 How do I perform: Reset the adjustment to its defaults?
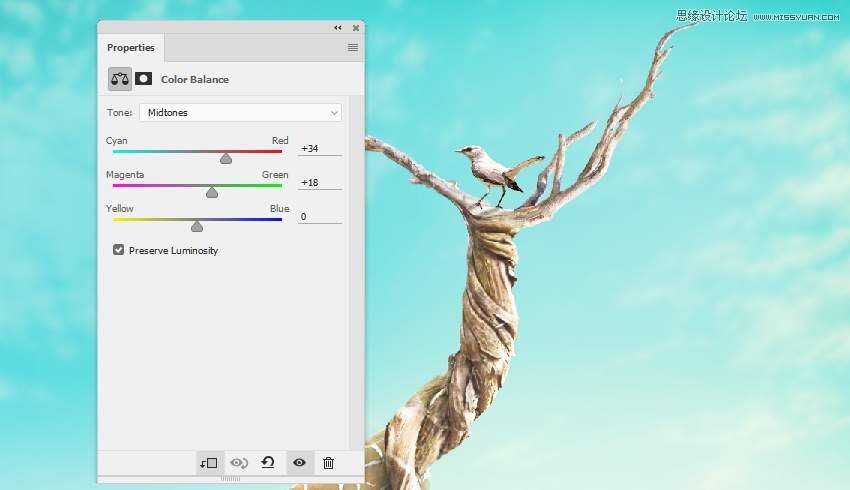coord(268,463)
